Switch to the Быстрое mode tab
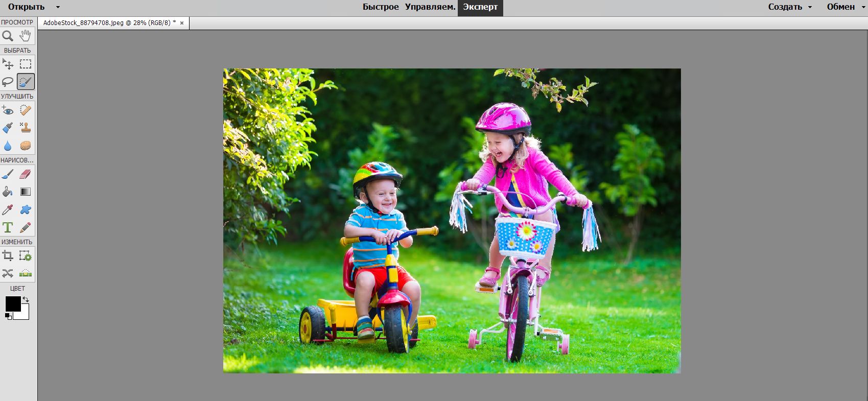The image size is (868, 401). [x=381, y=7]
